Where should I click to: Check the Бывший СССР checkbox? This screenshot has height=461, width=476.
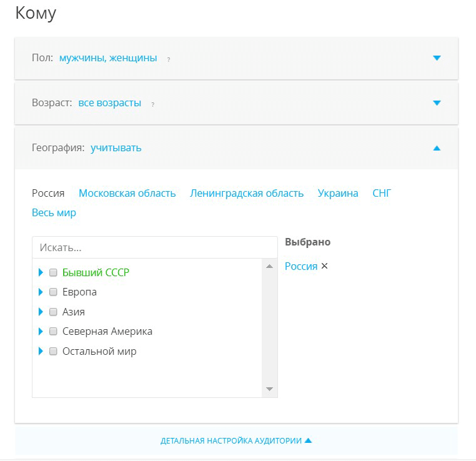53,272
